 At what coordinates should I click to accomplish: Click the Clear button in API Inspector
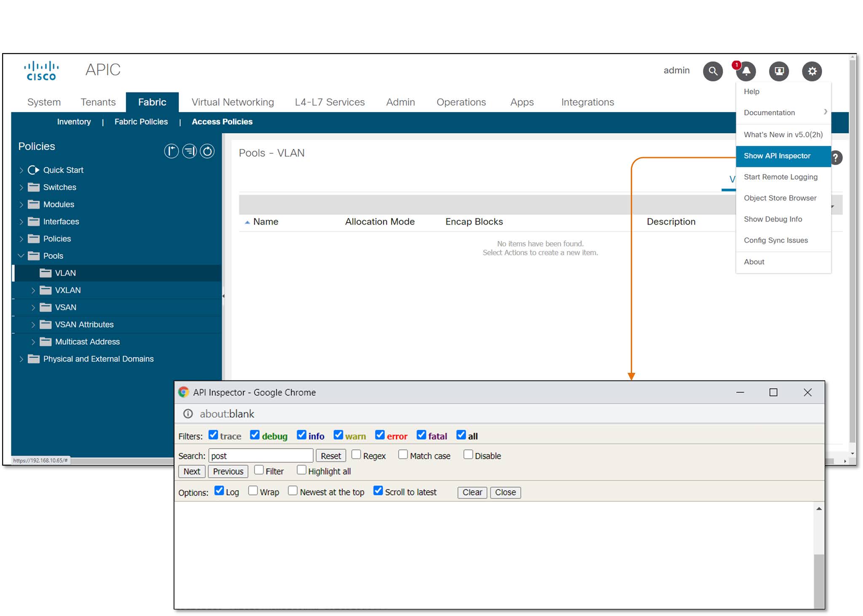click(472, 492)
